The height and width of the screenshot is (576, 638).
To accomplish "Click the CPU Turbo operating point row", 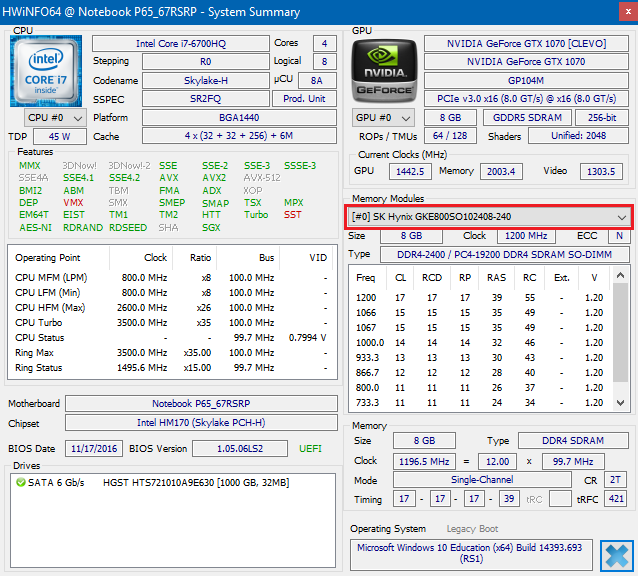I will click(171, 323).
